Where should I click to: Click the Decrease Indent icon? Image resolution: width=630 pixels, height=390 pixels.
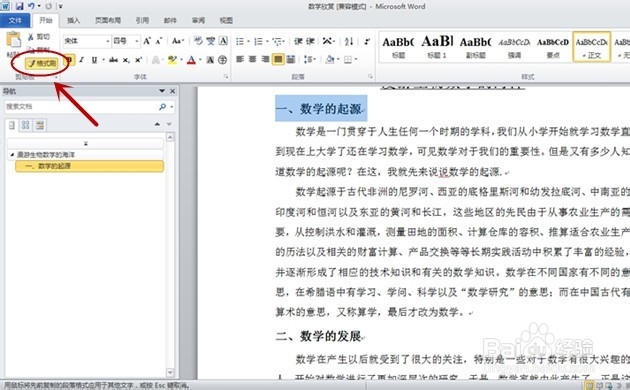point(298,41)
